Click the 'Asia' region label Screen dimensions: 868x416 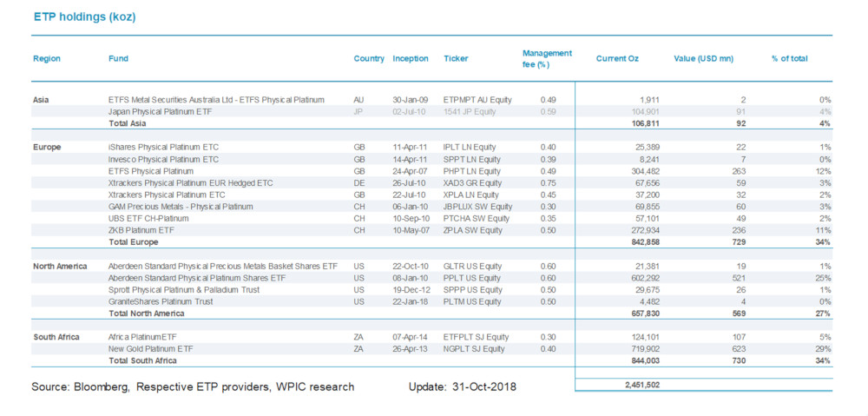42,100
